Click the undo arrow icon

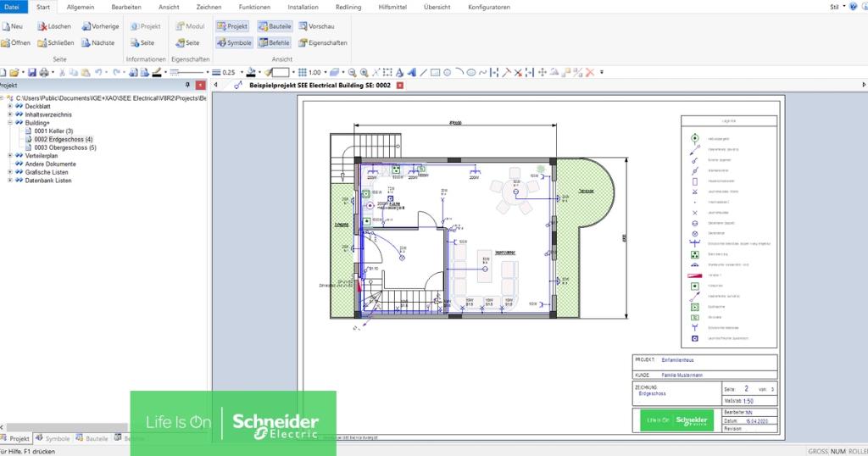tap(99, 72)
